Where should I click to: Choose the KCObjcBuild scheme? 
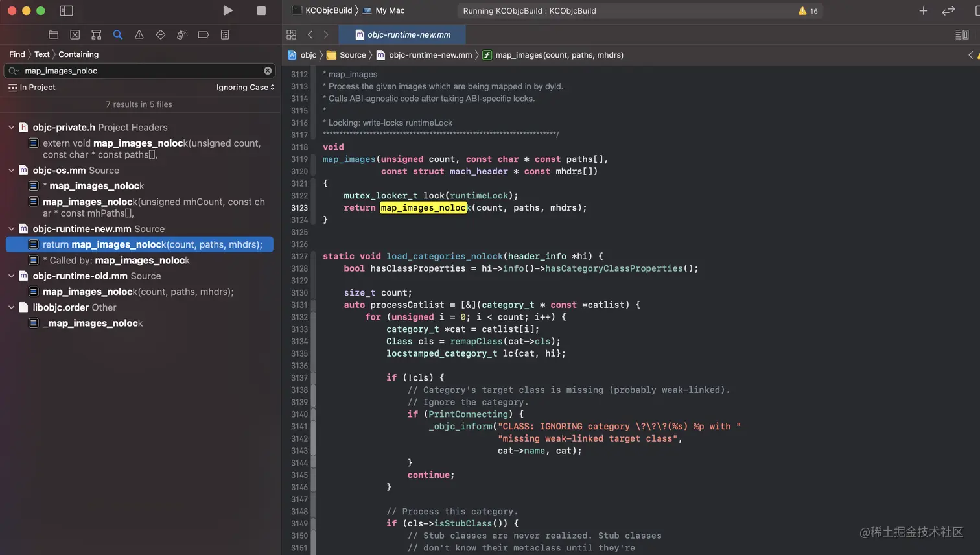pyautogui.click(x=322, y=10)
